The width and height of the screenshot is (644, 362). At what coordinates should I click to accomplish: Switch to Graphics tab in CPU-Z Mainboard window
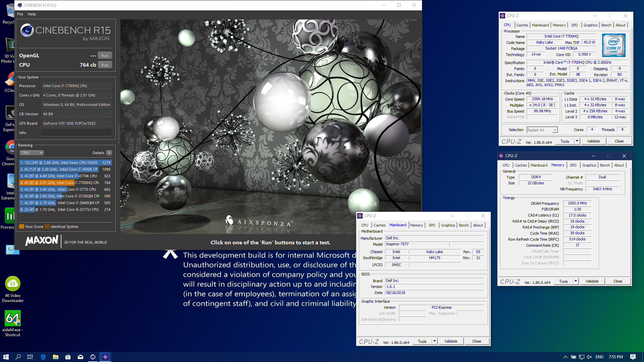point(448,225)
